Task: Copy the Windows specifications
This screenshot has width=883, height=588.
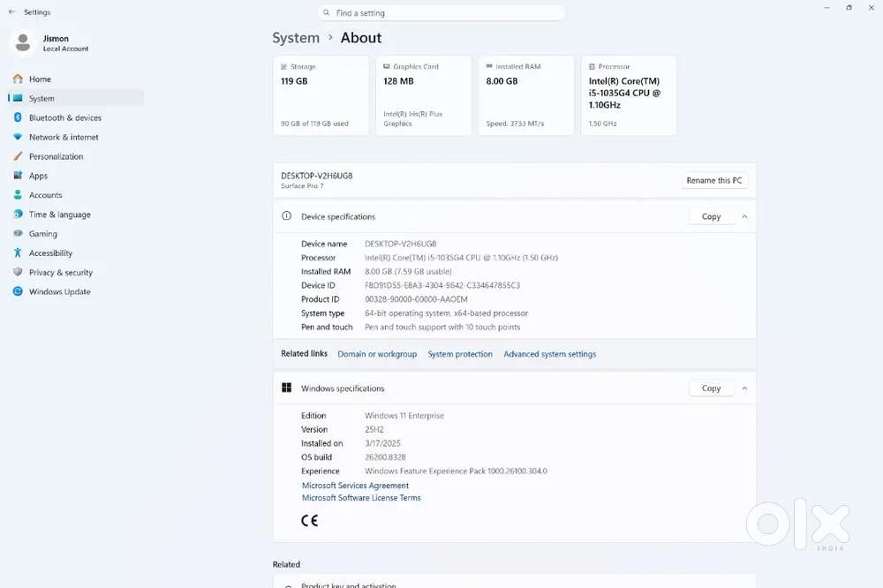Action: click(x=711, y=388)
